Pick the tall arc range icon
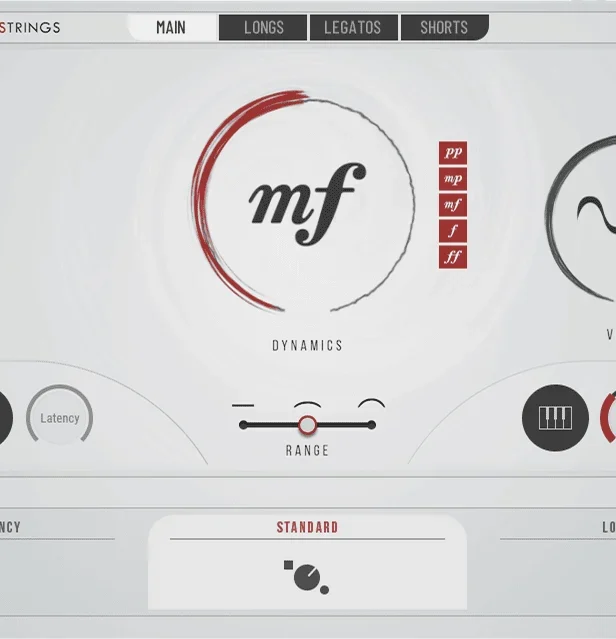 [371, 403]
